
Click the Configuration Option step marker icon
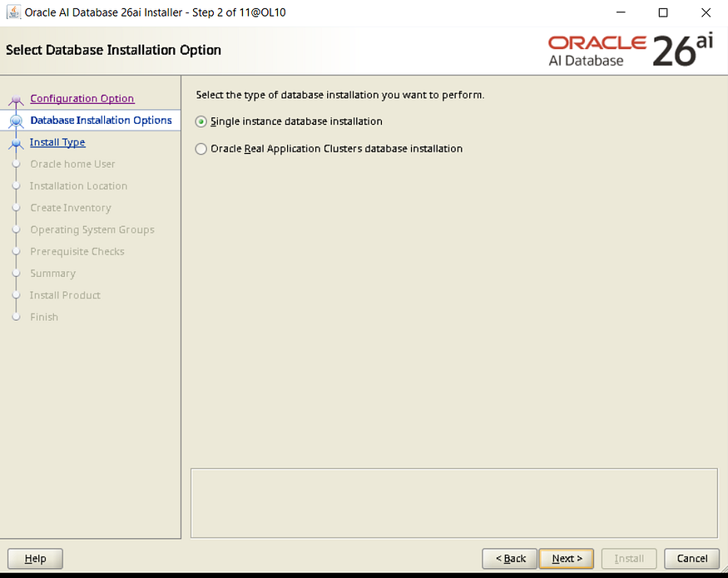[x=17, y=99]
